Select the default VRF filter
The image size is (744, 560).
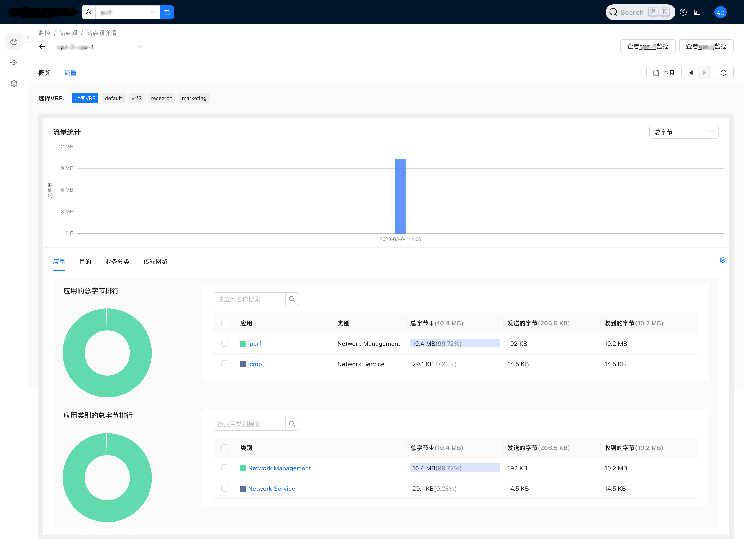[x=113, y=98]
